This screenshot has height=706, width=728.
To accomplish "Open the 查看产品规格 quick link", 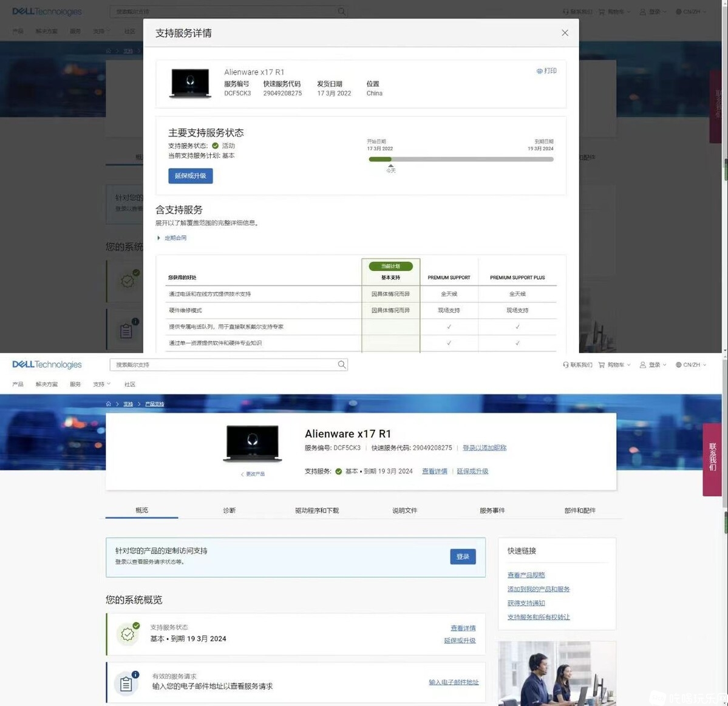I will pos(526,575).
